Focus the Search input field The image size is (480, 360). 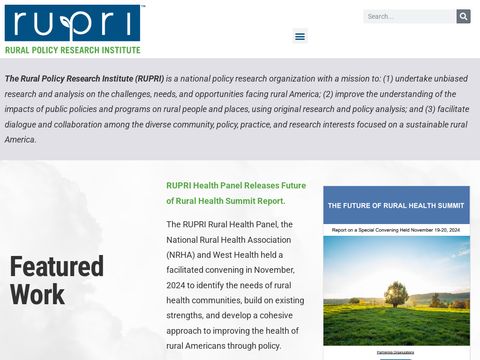pyautogui.click(x=410, y=16)
